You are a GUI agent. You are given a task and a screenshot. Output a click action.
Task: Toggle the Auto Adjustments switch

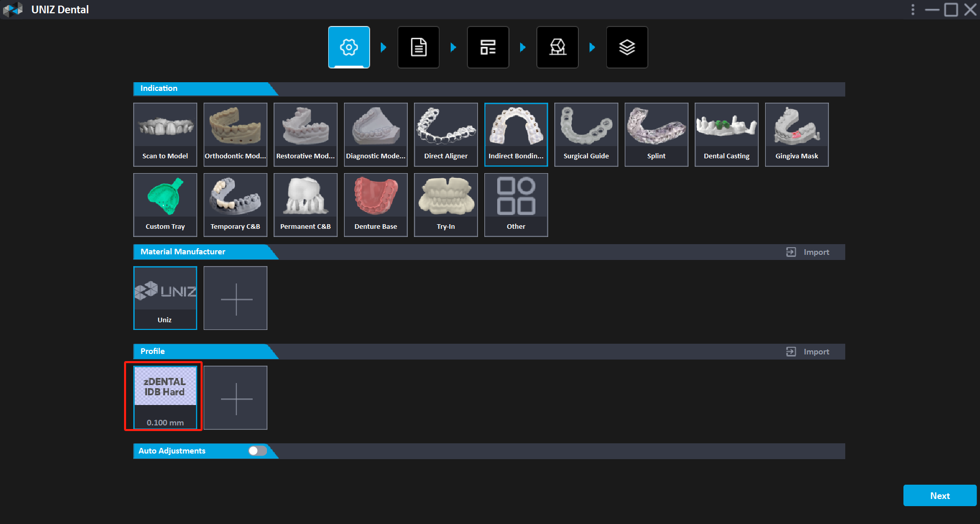[x=258, y=451]
